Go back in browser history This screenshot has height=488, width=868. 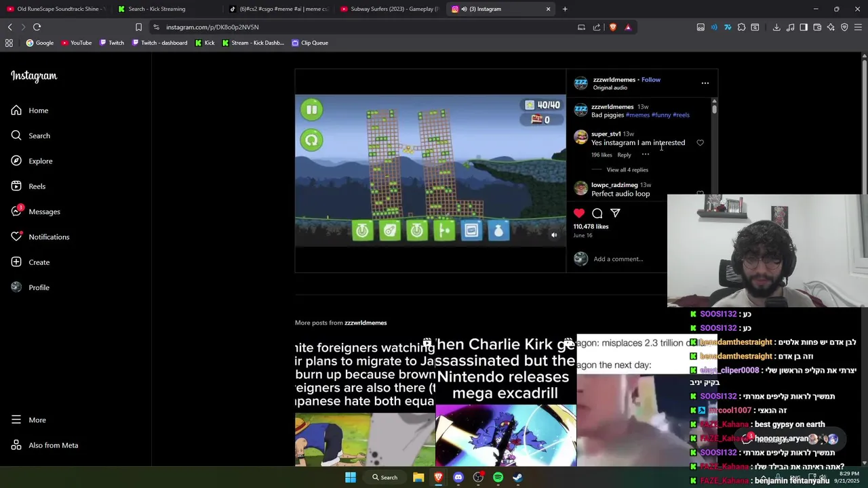tap(9, 27)
